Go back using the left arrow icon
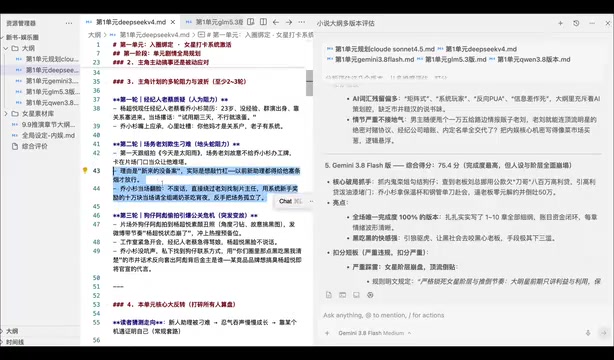614x360 pixels. [276, 22]
